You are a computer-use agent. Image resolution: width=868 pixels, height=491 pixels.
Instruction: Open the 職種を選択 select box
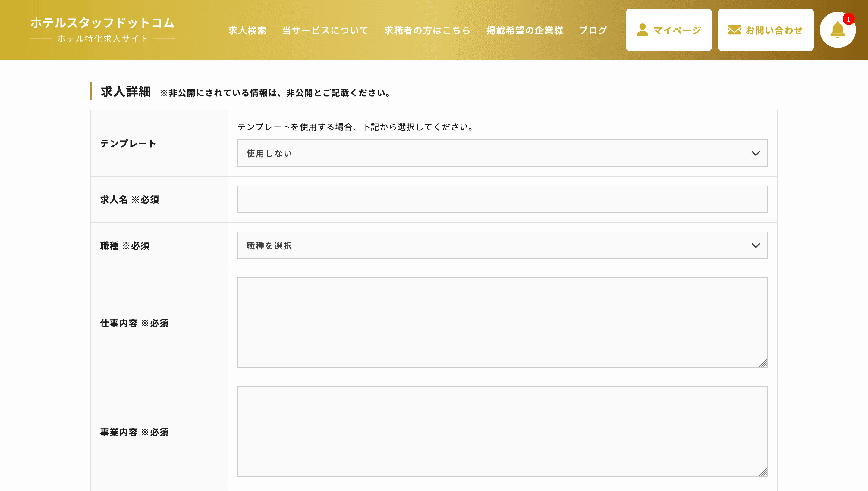point(502,245)
